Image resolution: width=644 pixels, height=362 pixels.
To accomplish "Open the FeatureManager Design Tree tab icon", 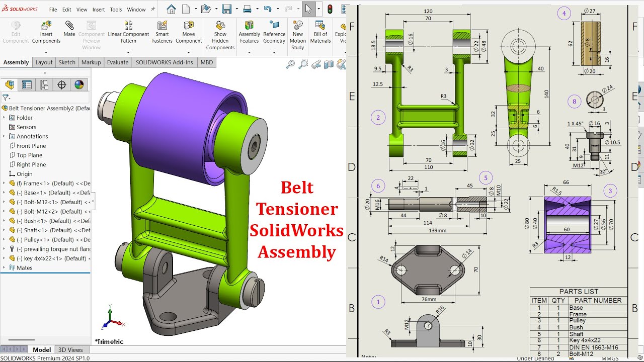I will tap(10, 84).
